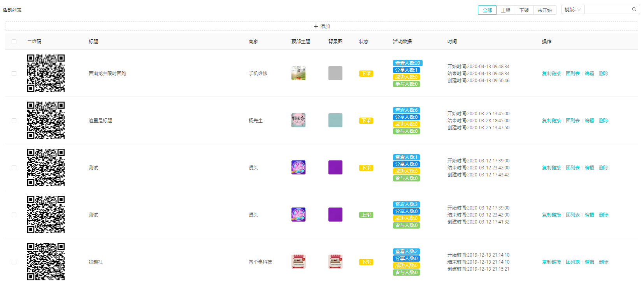Click gray background swatch of 西湖龙井限时团购
This screenshot has width=644, height=285.
pos(335,73)
